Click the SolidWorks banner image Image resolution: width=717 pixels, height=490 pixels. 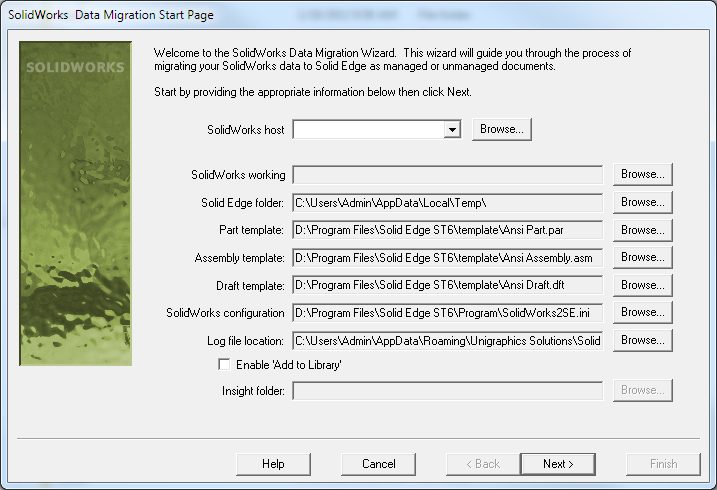(75, 203)
